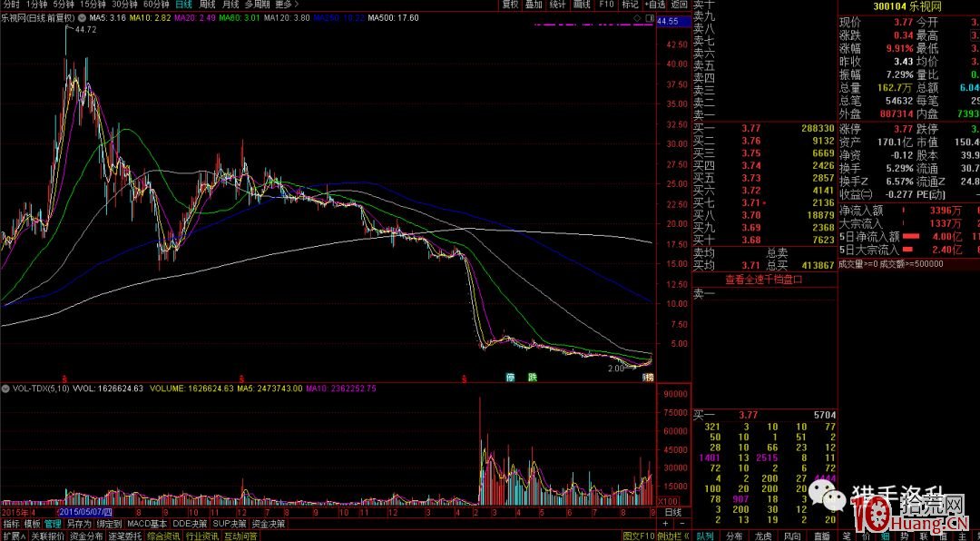Click the 复权 adjustment button

(511, 5)
